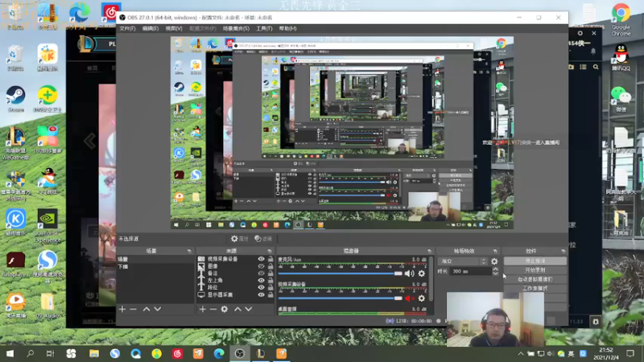The image size is (644, 362).
Task: Click 开始录制 button
Action: [x=535, y=270]
